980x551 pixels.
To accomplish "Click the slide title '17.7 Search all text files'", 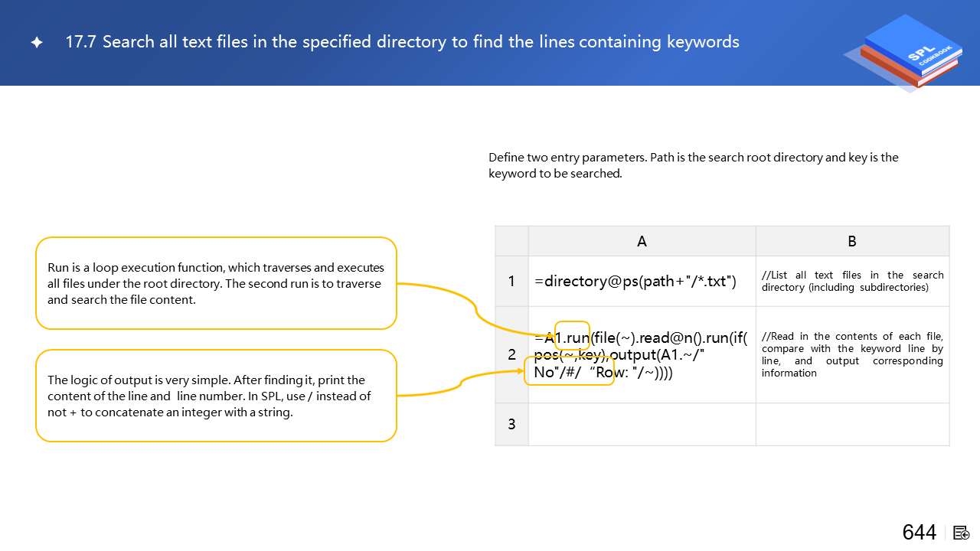I will [402, 42].
